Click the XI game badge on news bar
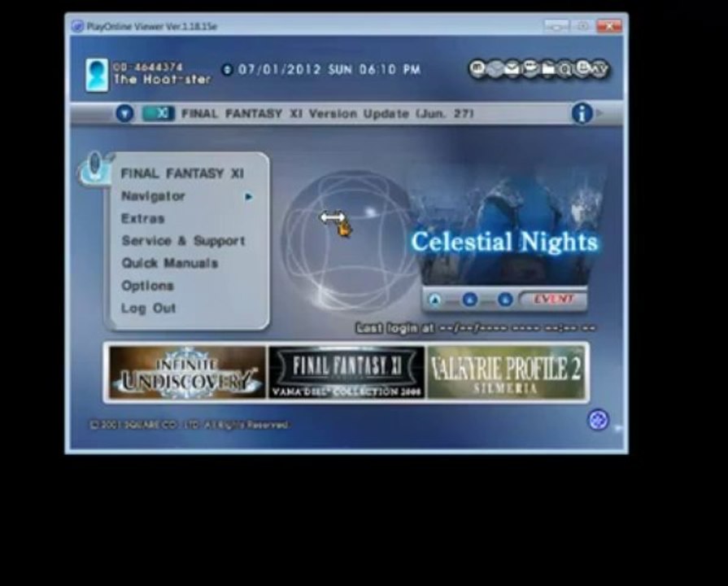728x586 pixels. pos(159,113)
